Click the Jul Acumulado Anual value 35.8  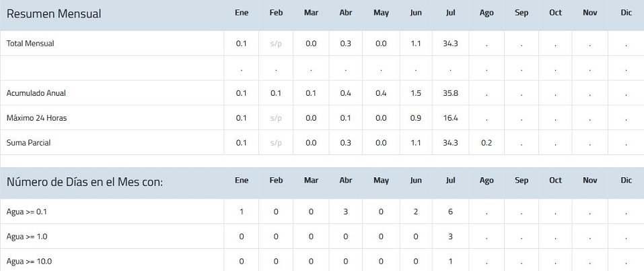pyautogui.click(x=451, y=93)
